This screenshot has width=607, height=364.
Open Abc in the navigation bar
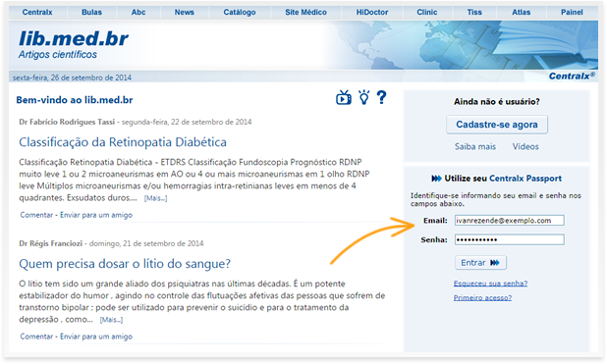[138, 13]
